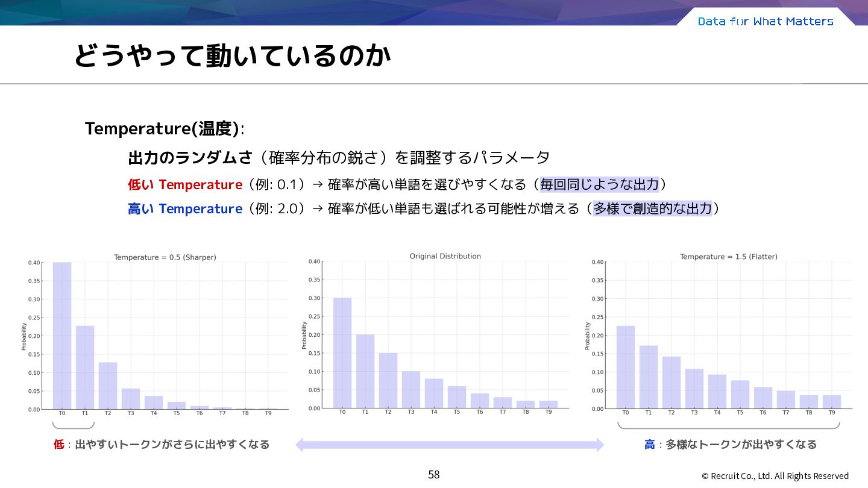Click T9 label in Original Distribution chart
868x488 pixels.
coord(549,412)
